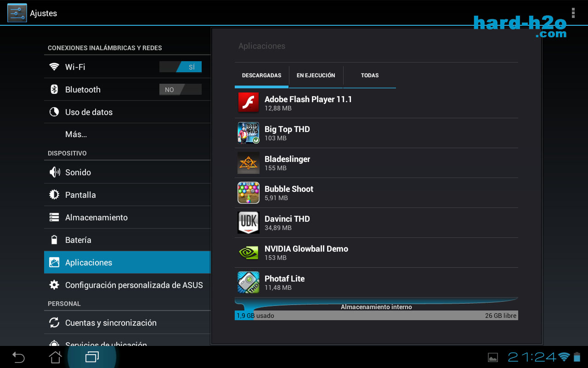Open NVIDIA Glowball Demo details
Viewport: 588px width, 368px height.
pyautogui.click(x=376, y=253)
